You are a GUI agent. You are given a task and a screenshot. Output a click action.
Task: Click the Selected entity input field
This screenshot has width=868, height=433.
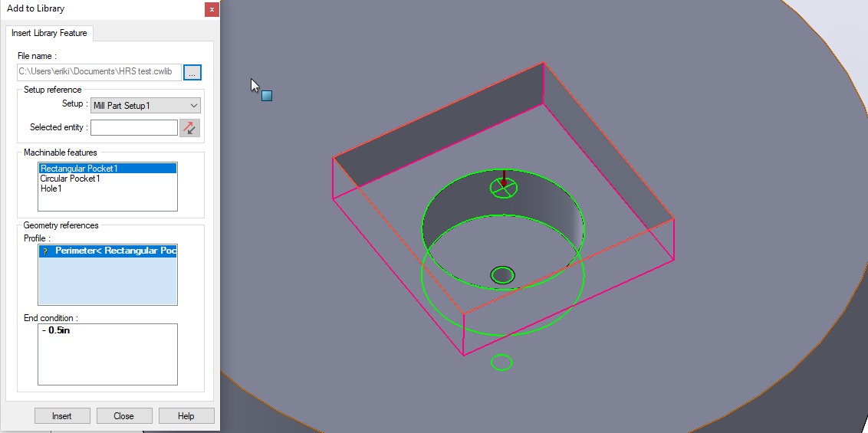[x=134, y=127]
